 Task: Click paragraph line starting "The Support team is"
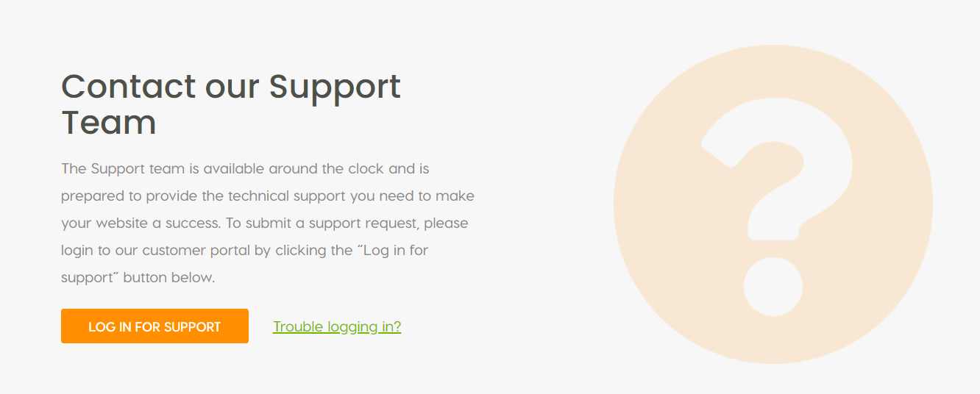(x=245, y=168)
